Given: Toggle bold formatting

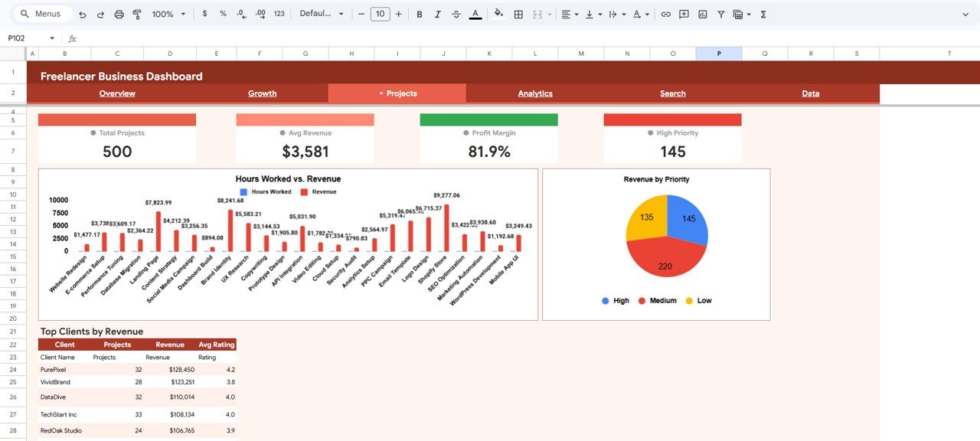Looking at the screenshot, I should [x=419, y=14].
